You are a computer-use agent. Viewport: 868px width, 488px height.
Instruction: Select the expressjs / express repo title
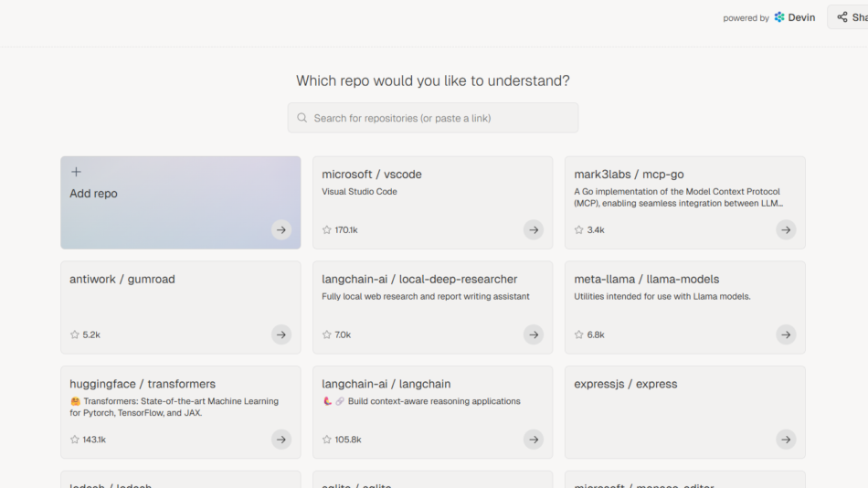(625, 384)
